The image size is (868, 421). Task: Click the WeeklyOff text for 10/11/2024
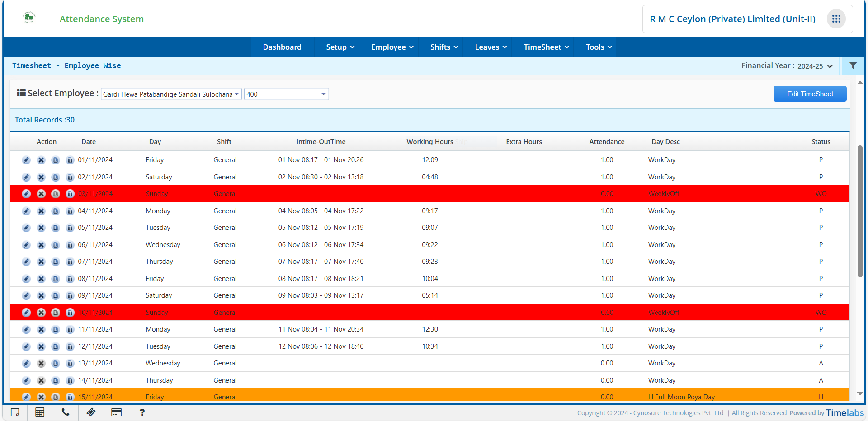[664, 313]
